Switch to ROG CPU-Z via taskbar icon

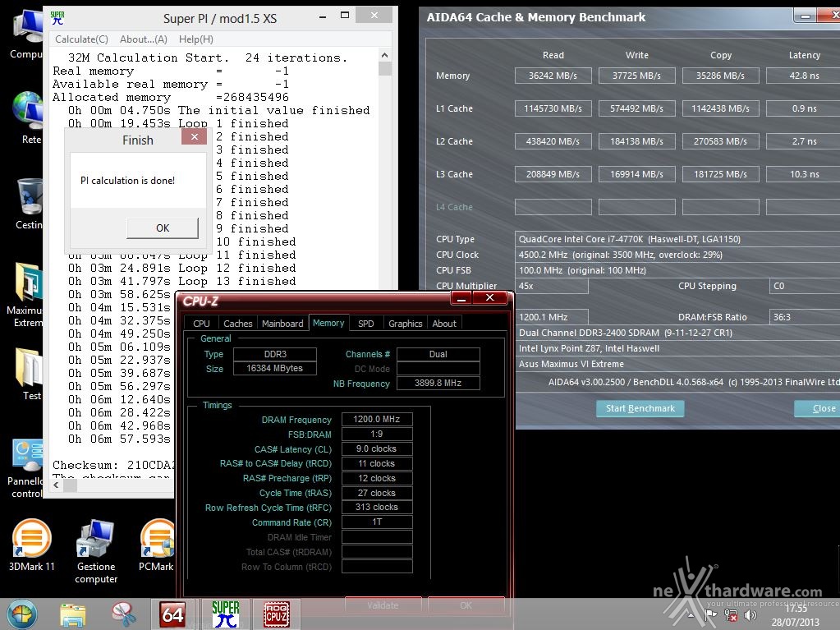[x=277, y=614]
